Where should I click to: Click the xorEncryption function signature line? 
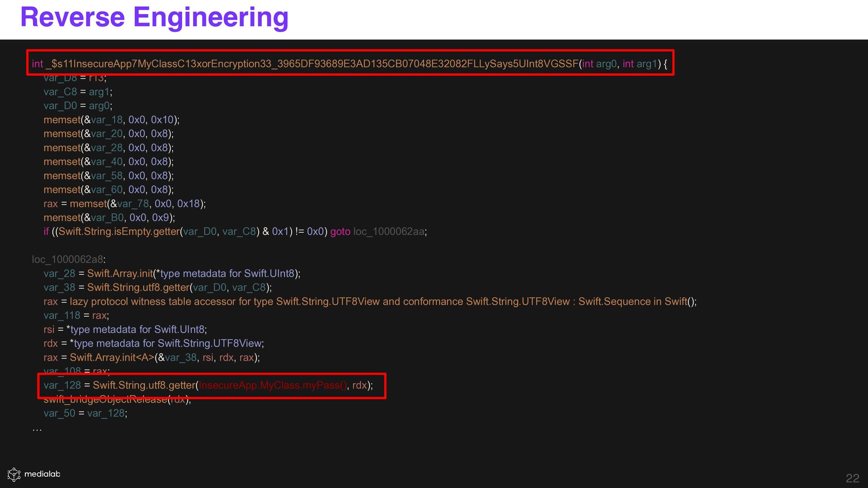click(349, 64)
